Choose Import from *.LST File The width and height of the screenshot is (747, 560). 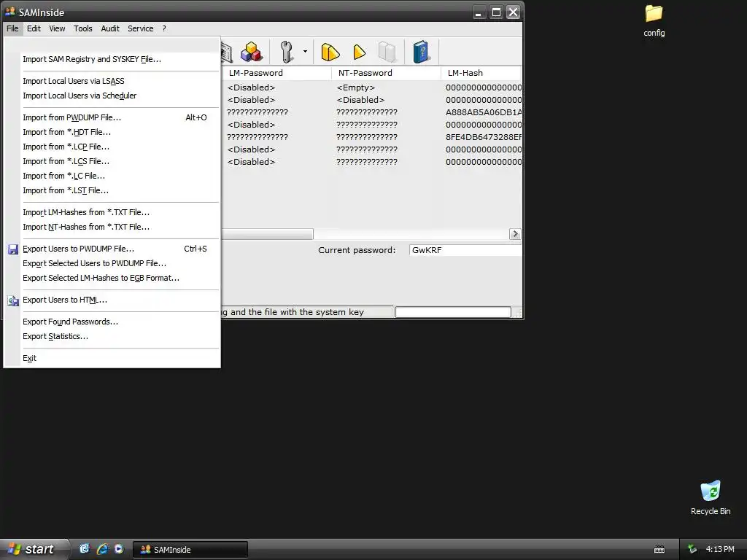coord(112,190)
